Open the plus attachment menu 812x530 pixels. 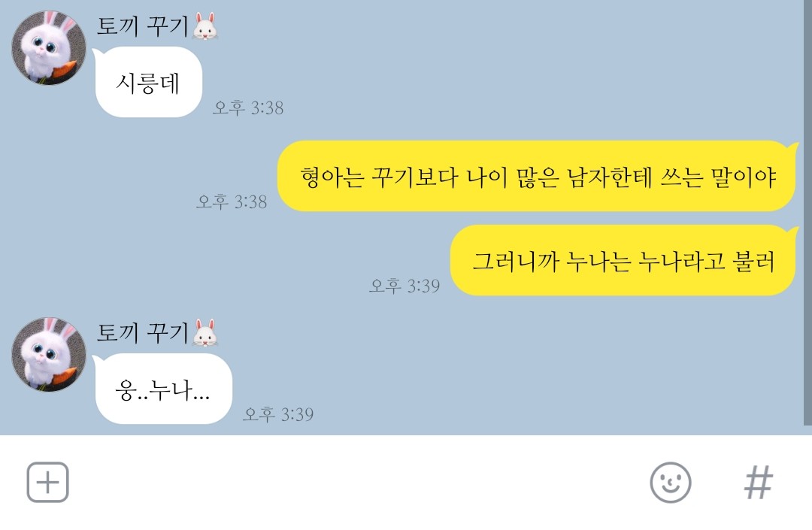[47, 482]
